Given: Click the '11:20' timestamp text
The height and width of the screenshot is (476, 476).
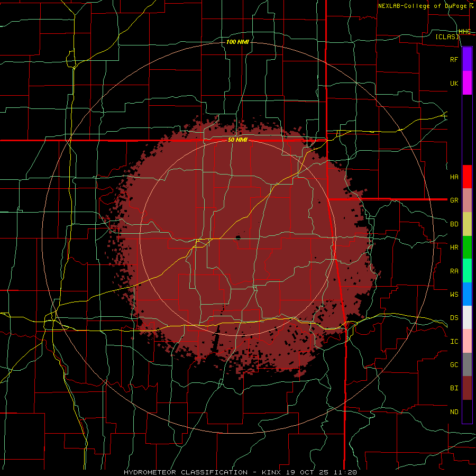Looking at the screenshot, I should tap(344, 472).
